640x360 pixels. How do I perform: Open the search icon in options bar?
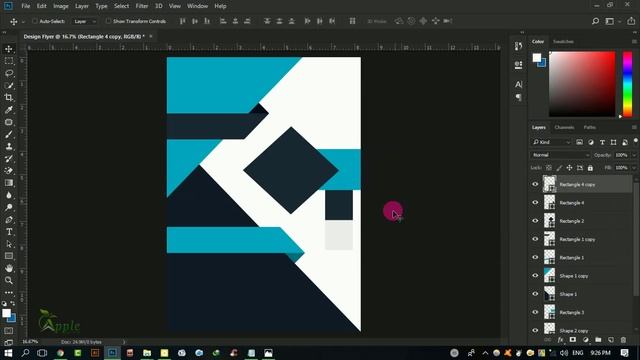tap(596, 21)
